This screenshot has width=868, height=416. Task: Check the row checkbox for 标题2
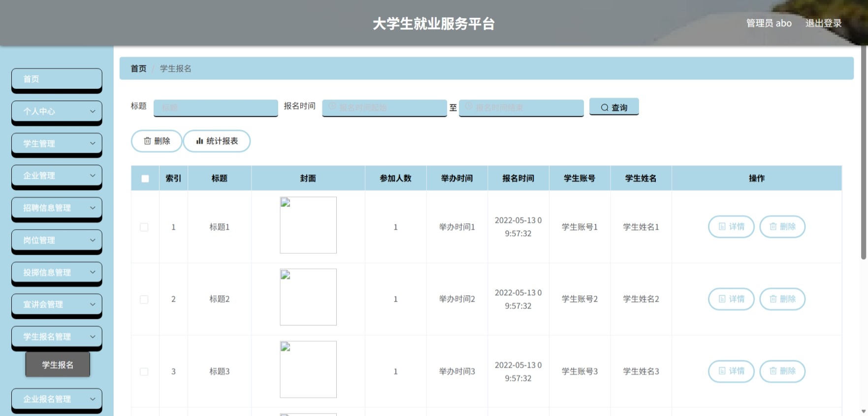click(144, 300)
